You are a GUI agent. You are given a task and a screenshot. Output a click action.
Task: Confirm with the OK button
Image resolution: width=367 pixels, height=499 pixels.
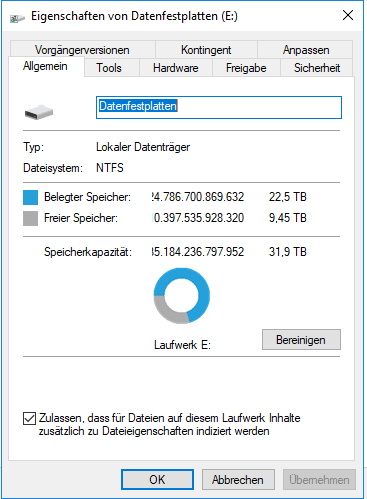(x=157, y=480)
